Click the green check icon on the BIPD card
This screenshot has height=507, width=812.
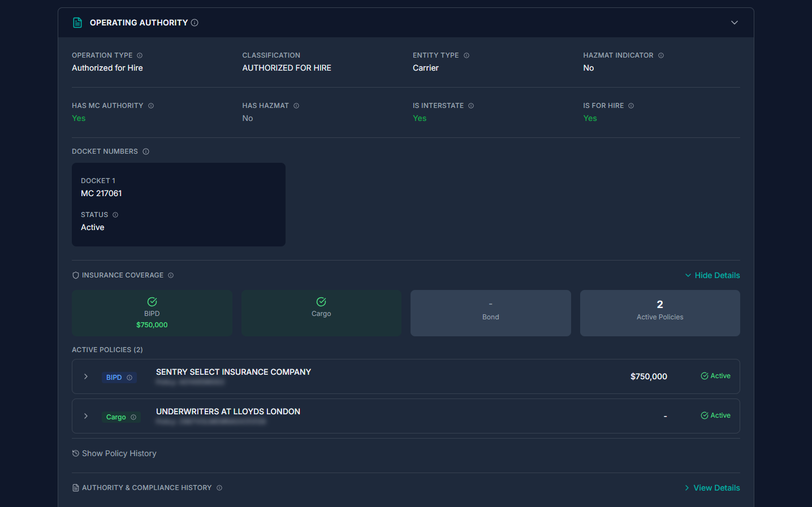152,301
